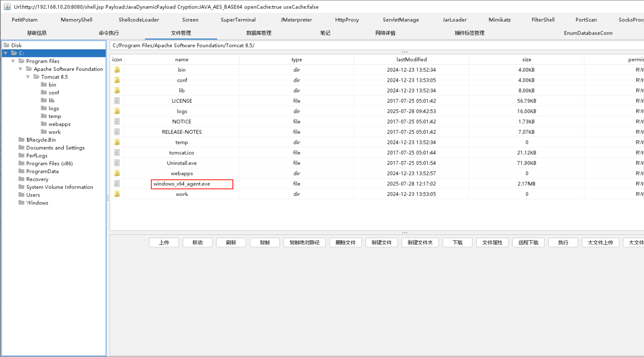Collapse the Apache Software Foundation node
The image size is (644, 357).
20,69
